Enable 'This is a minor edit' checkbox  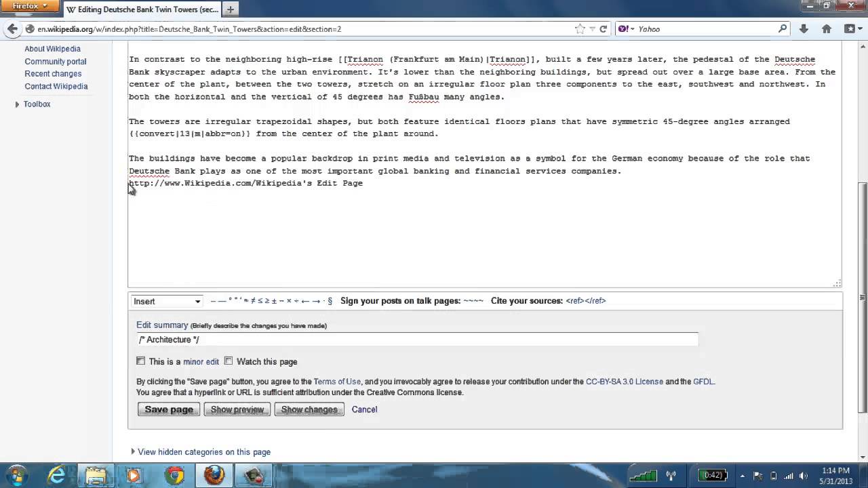pyautogui.click(x=140, y=361)
